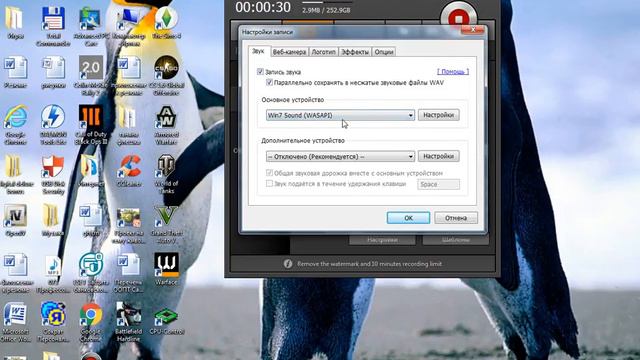Image resolution: width=640 pixels, height=360 pixels.
Task: Open the Win7 Sound (WASAPI) dropdown
Action: pos(340,115)
